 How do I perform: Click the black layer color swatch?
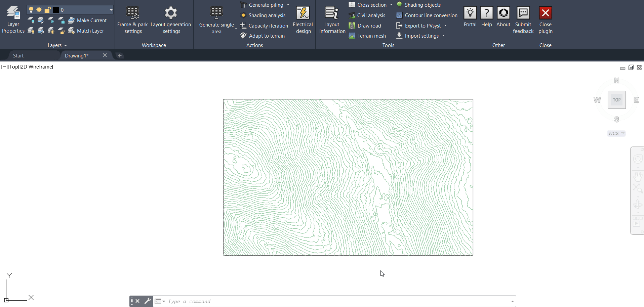pyautogui.click(x=56, y=10)
